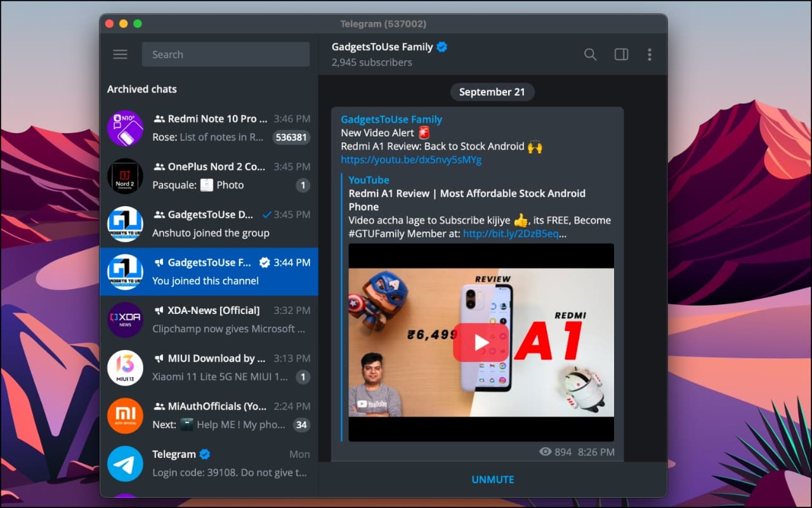The width and height of the screenshot is (812, 508).
Task: Click the YouTube preview source label
Action: 369,180
